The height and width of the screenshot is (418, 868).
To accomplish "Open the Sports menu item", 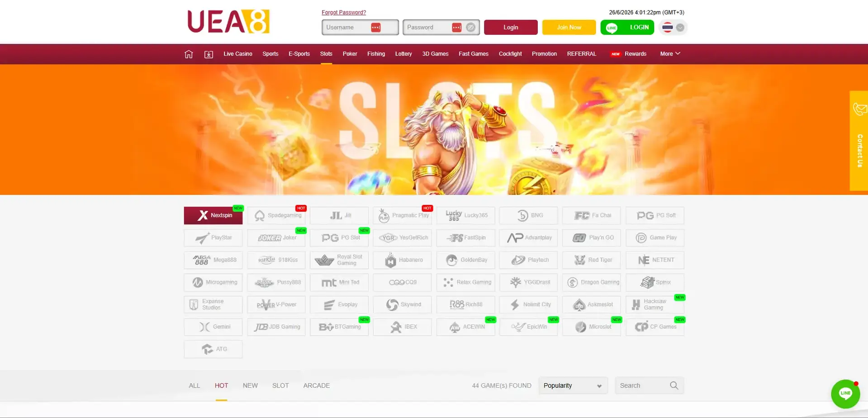I will [270, 54].
